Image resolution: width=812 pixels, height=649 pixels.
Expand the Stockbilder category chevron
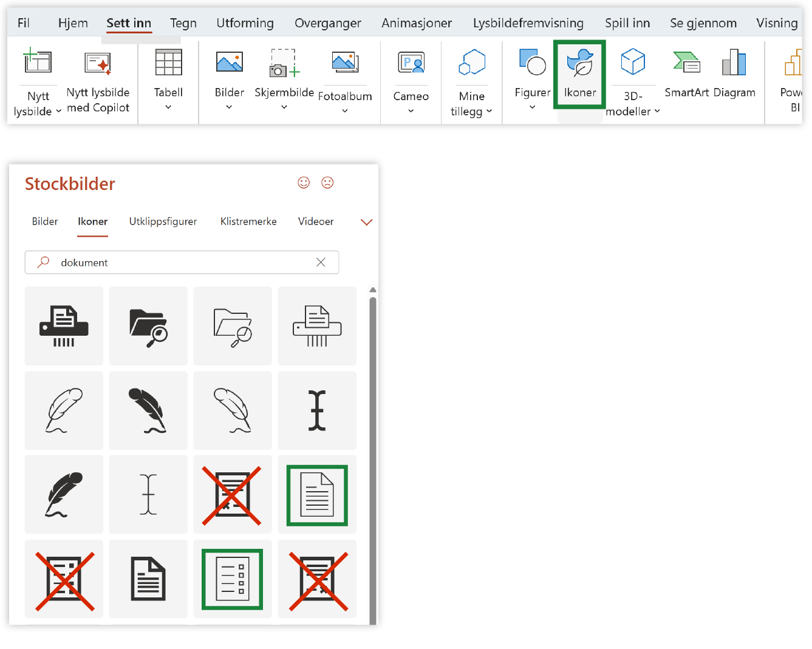(x=366, y=222)
